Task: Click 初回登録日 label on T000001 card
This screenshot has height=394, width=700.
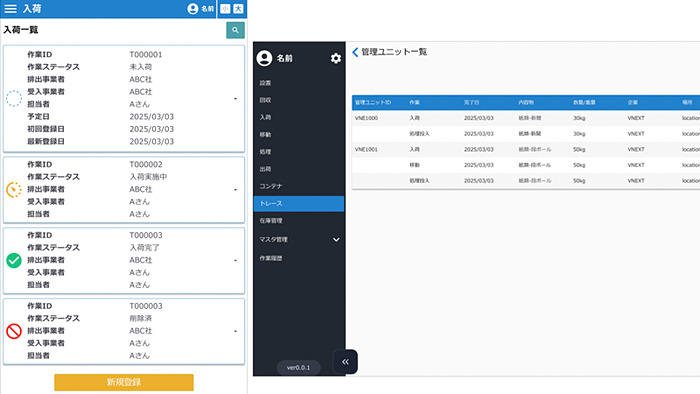Action: coord(46,129)
